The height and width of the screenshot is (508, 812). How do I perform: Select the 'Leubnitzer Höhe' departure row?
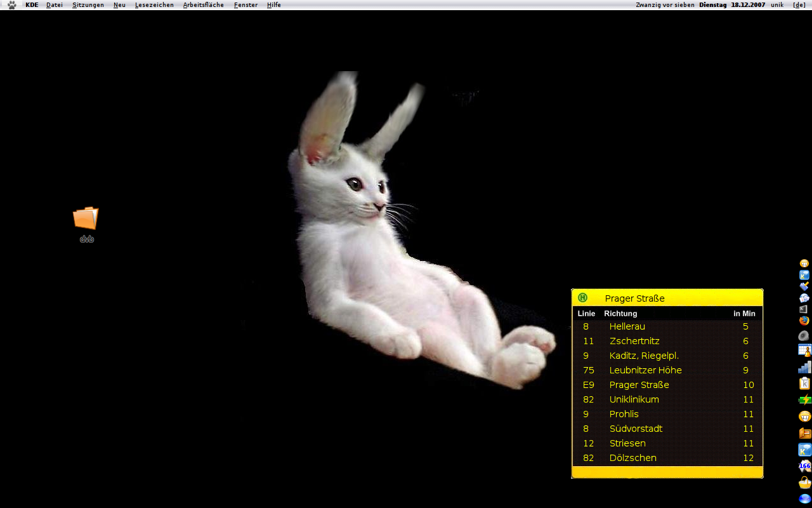[667, 370]
